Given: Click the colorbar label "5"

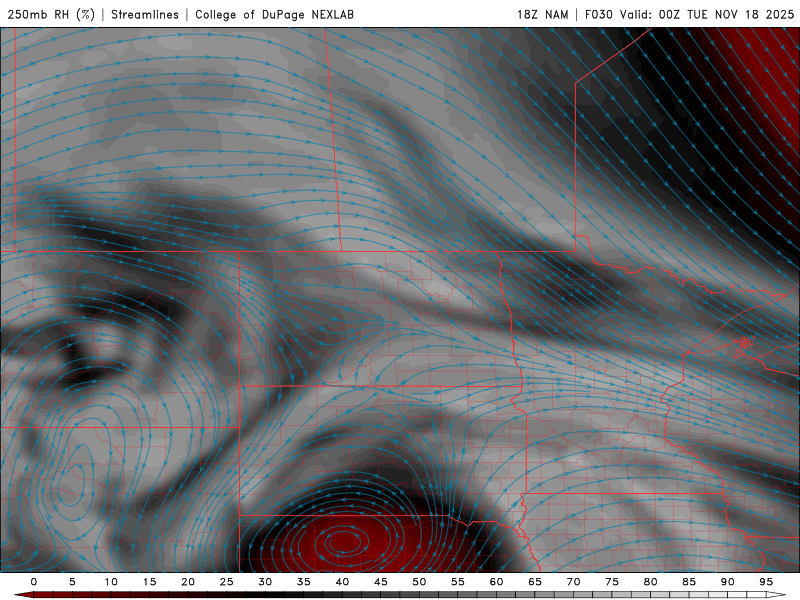Looking at the screenshot, I should tap(72, 582).
